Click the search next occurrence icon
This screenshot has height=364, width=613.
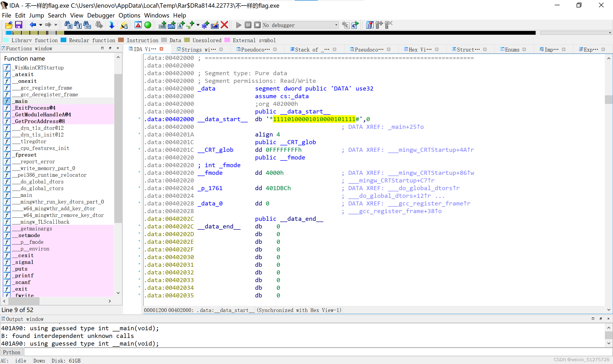[99, 25]
